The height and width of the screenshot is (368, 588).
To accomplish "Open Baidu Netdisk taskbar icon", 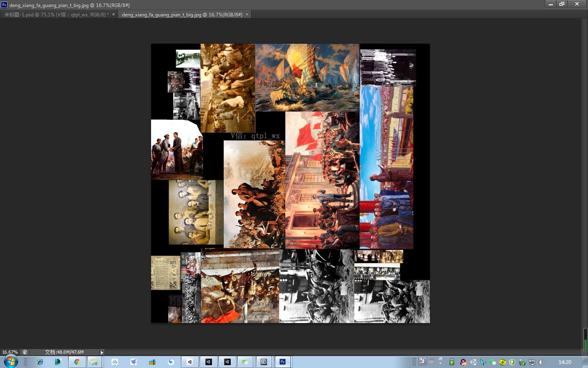I will click(115, 362).
